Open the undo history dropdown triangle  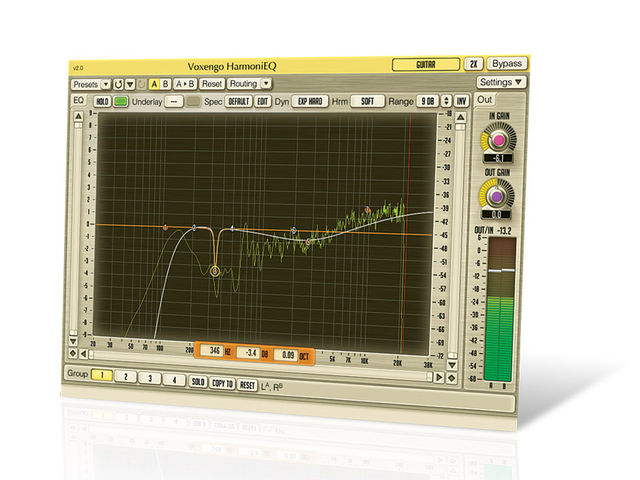(x=130, y=84)
